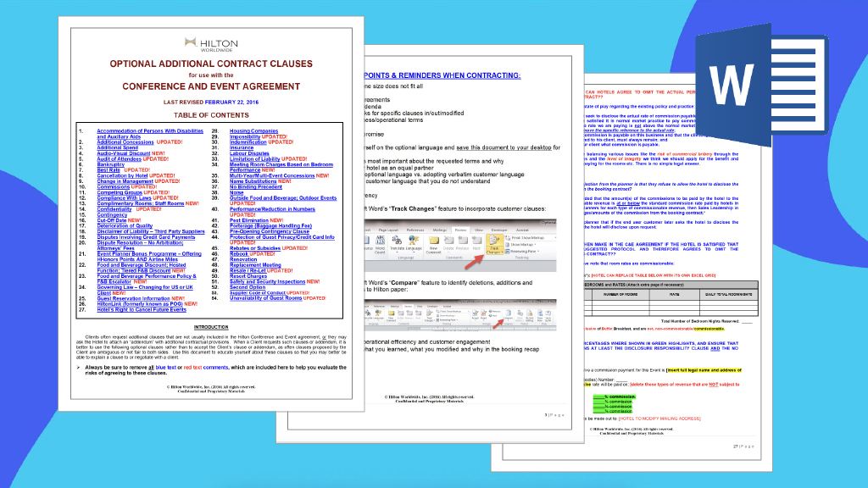Select Review tab in upper ribbon image

point(460,230)
